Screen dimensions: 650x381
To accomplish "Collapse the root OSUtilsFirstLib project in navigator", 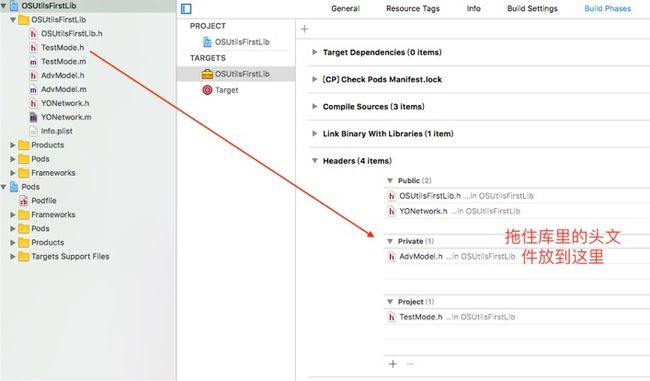I will pos(3,6).
